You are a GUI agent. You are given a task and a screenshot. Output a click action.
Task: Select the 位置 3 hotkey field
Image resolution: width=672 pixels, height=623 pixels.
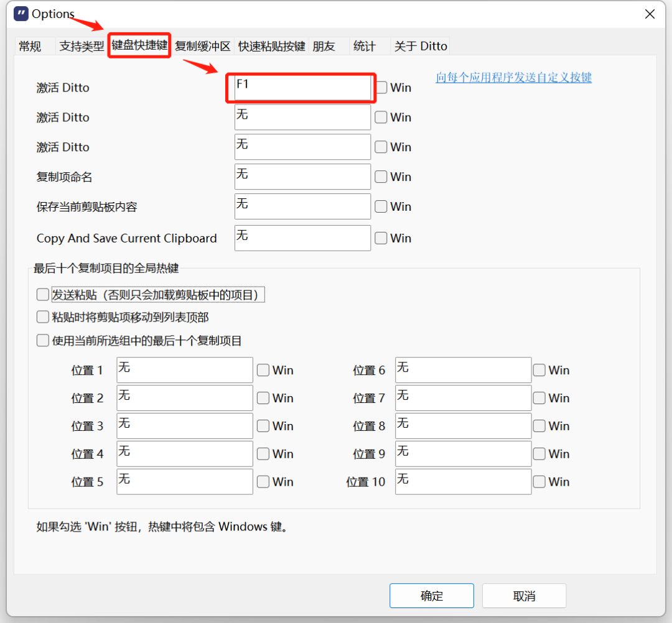pos(185,426)
